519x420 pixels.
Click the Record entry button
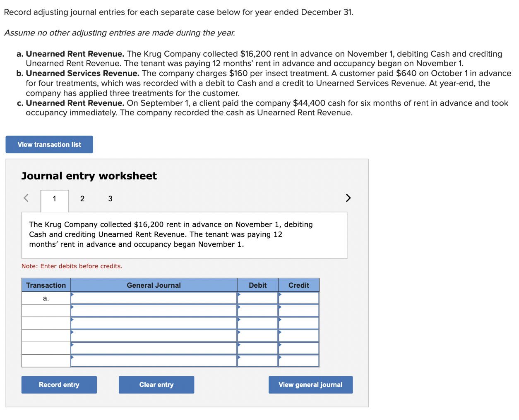tap(59, 384)
